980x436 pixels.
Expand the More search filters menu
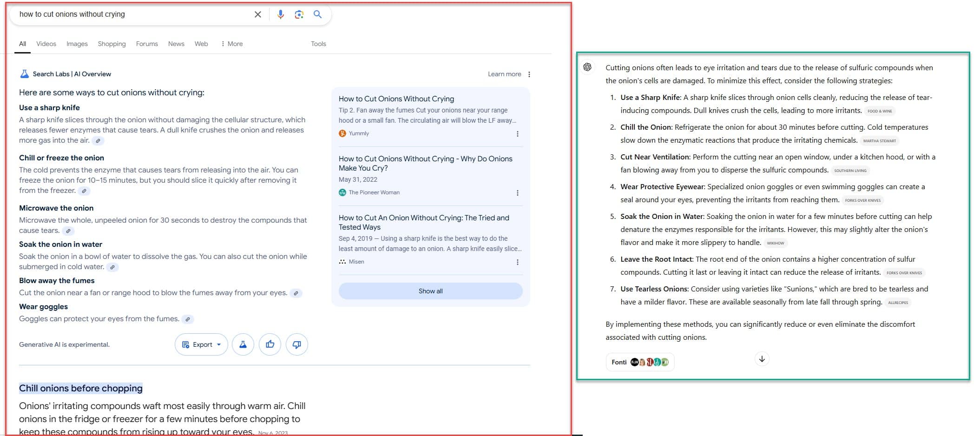coord(232,44)
